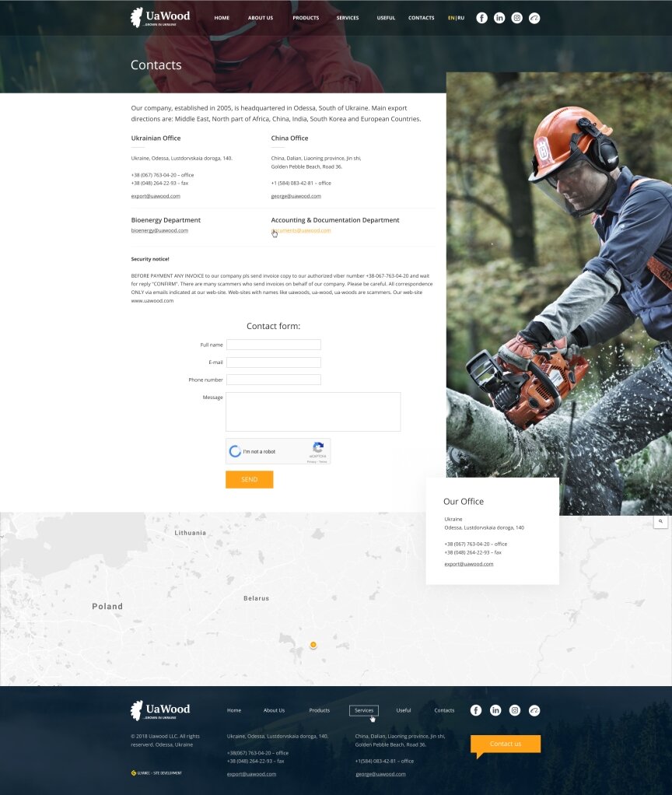This screenshot has width=672, height=795.
Task: Select EN language option
Action: click(x=451, y=18)
